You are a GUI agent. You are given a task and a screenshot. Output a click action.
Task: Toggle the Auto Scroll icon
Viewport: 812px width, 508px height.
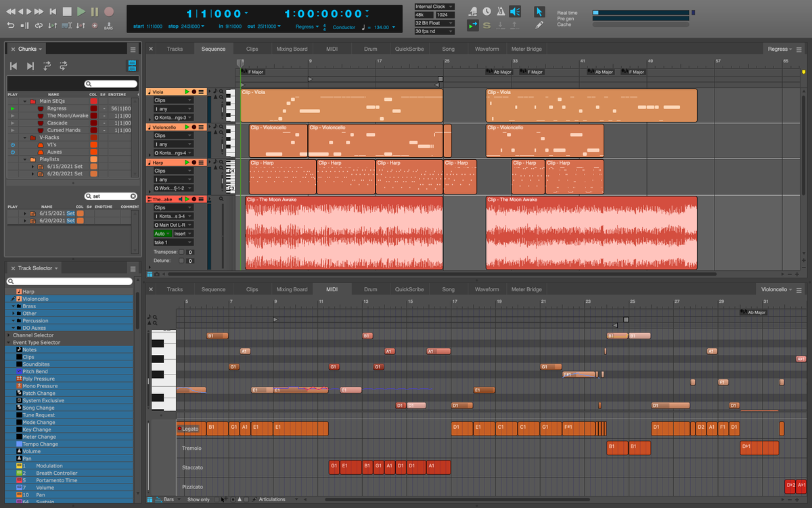coord(473,26)
